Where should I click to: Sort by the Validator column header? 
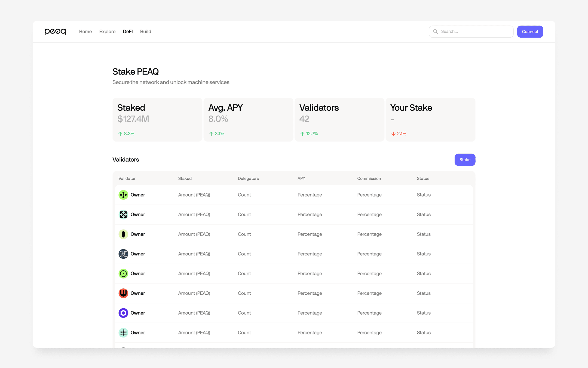click(127, 179)
